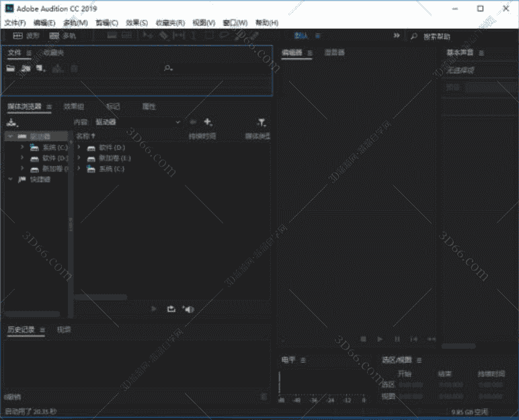The height and width of the screenshot is (420, 519).
Task: Switch to the 标记 tab
Action: click(113, 106)
